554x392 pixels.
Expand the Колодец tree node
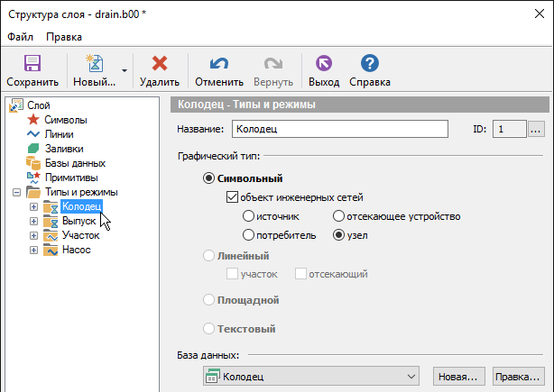[x=33, y=206]
